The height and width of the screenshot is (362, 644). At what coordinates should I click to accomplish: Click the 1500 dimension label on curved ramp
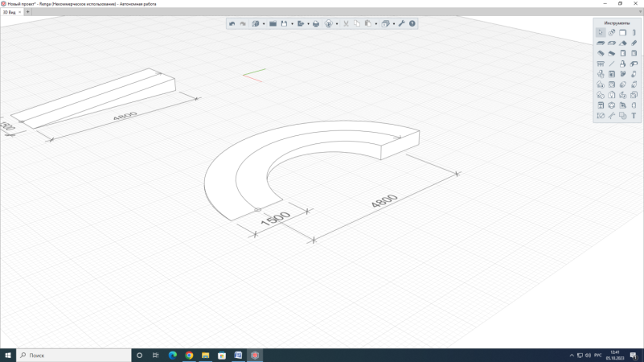(x=276, y=220)
